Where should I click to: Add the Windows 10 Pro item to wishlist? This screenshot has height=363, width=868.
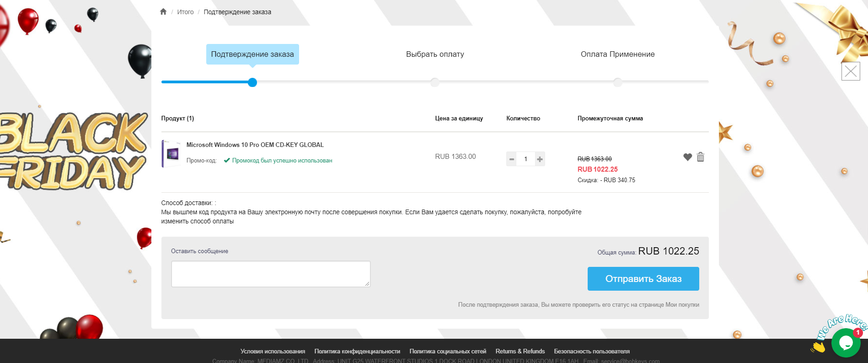click(x=687, y=157)
